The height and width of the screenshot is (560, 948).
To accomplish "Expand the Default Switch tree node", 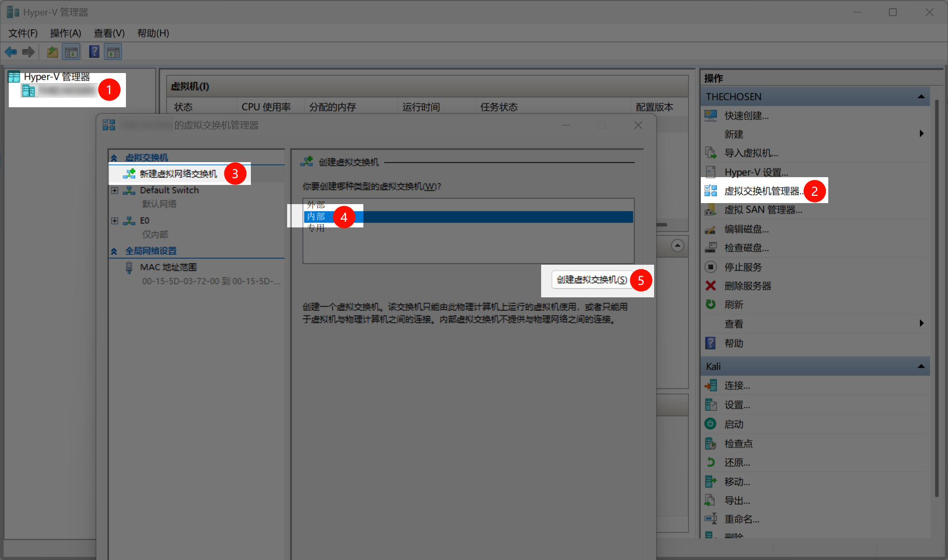I will click(115, 191).
